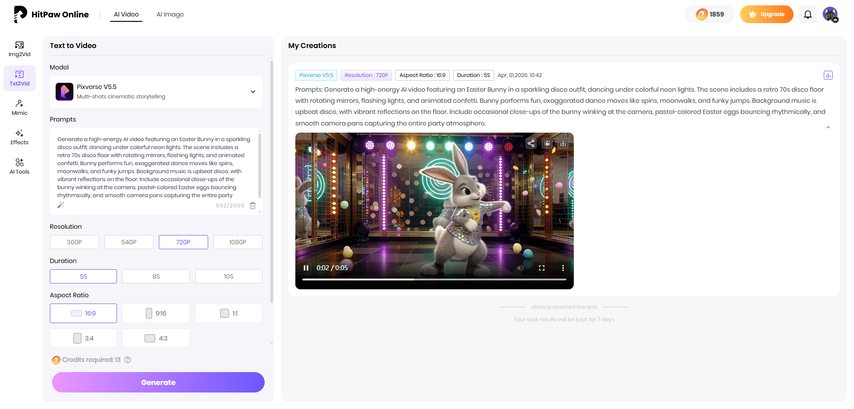This screenshot has height=409, width=854.
Task: Click the Pixverse V5.5 model icon
Action: coord(64,91)
